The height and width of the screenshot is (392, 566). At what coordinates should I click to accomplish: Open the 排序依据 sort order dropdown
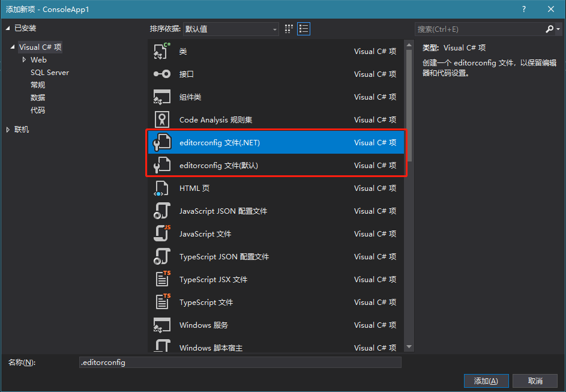pyautogui.click(x=274, y=29)
